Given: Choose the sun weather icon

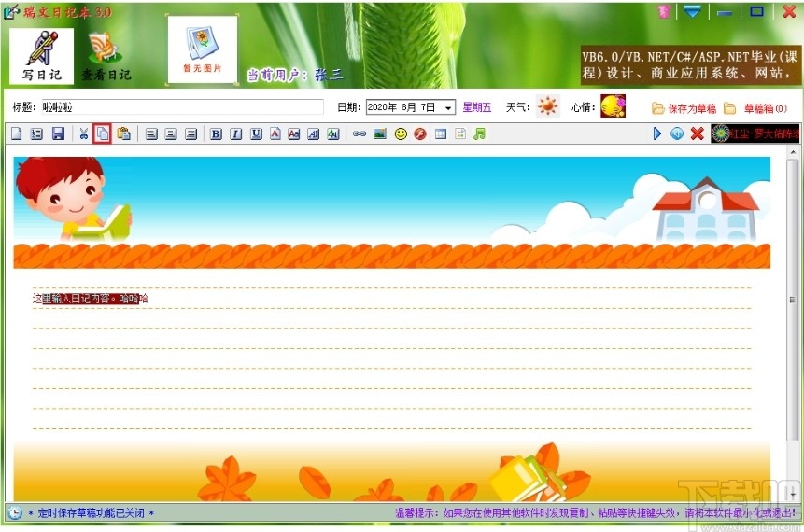Looking at the screenshot, I should coord(547,106).
